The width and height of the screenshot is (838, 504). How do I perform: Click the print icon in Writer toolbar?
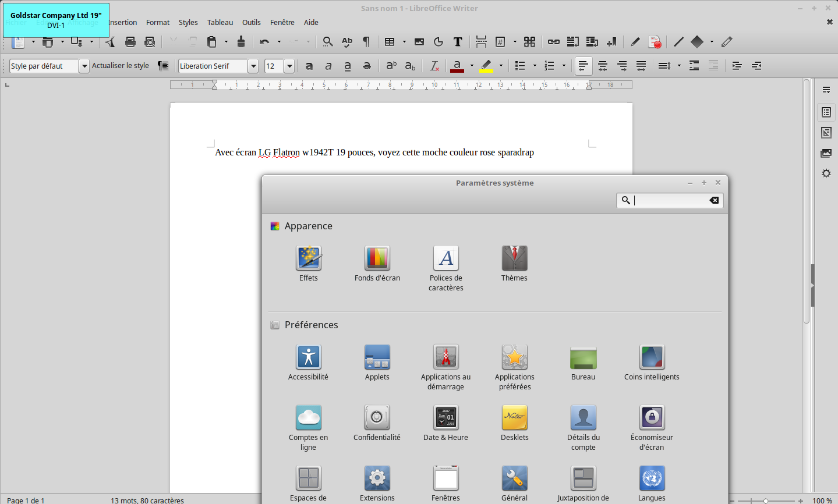click(130, 42)
